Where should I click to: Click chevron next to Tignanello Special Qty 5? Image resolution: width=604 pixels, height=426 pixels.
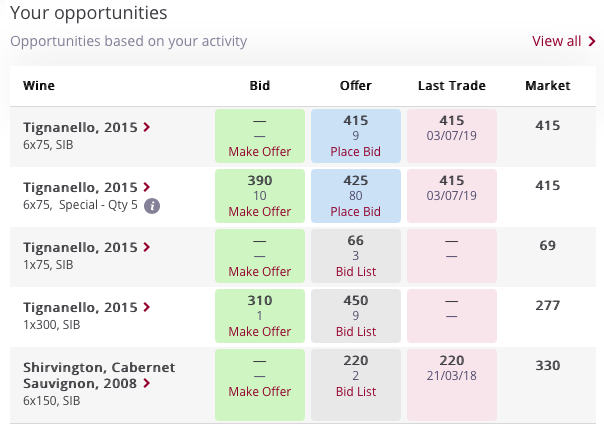coord(147,187)
